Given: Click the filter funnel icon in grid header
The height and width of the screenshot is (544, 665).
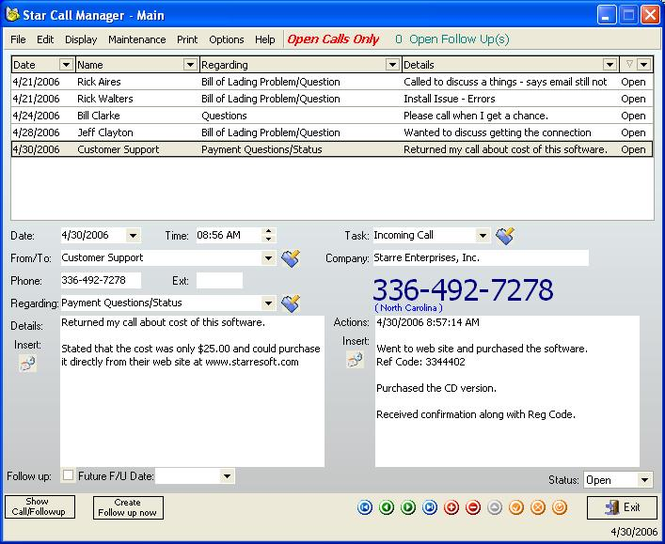Looking at the screenshot, I should [x=629, y=64].
